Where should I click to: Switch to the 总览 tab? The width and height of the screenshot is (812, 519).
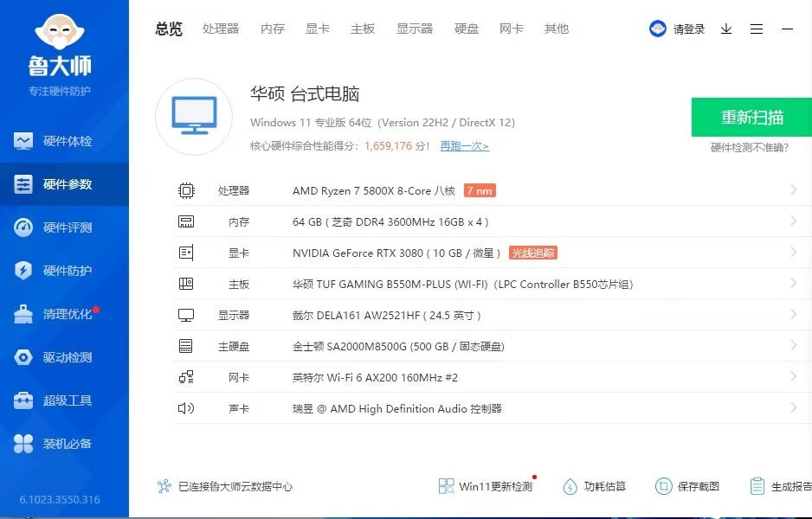pyautogui.click(x=169, y=29)
